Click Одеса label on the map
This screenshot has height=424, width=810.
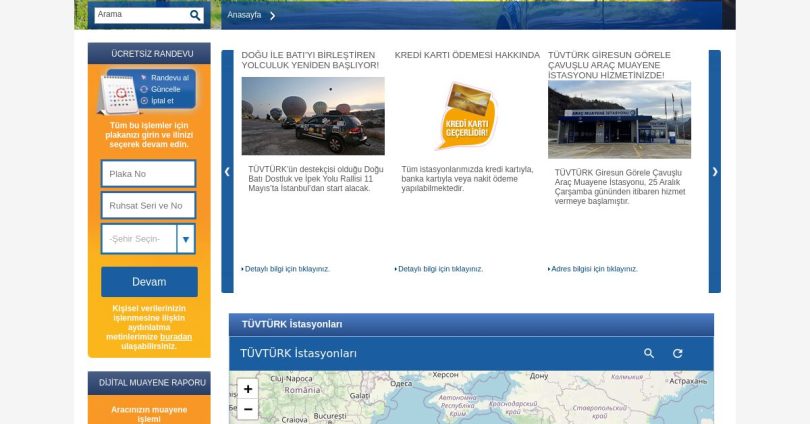(x=401, y=384)
